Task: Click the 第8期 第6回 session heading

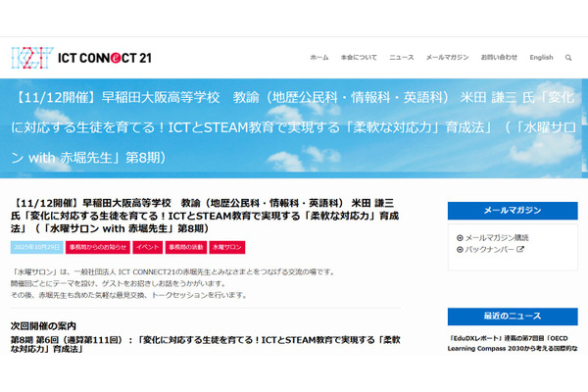Action: (206, 344)
